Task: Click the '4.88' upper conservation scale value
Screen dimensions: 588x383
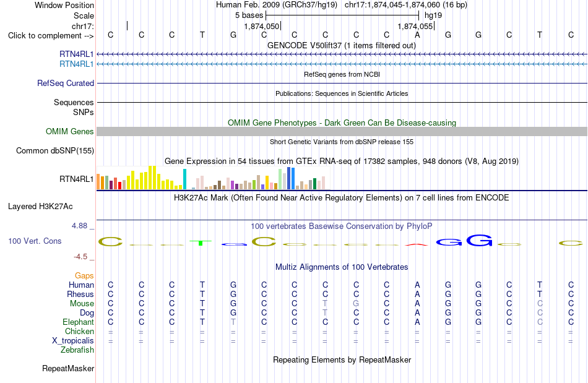Action: click(79, 226)
